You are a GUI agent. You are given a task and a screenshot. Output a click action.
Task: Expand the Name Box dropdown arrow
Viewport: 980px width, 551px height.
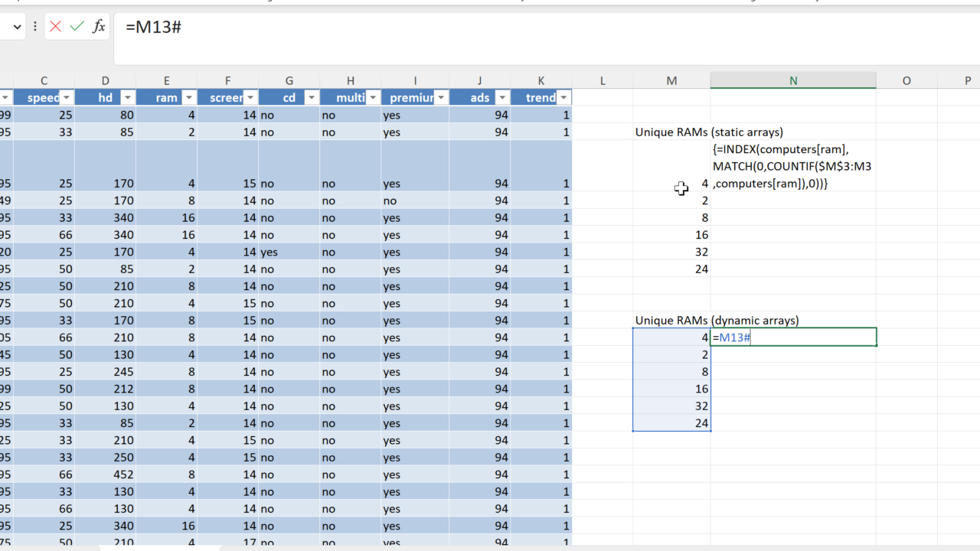[17, 27]
